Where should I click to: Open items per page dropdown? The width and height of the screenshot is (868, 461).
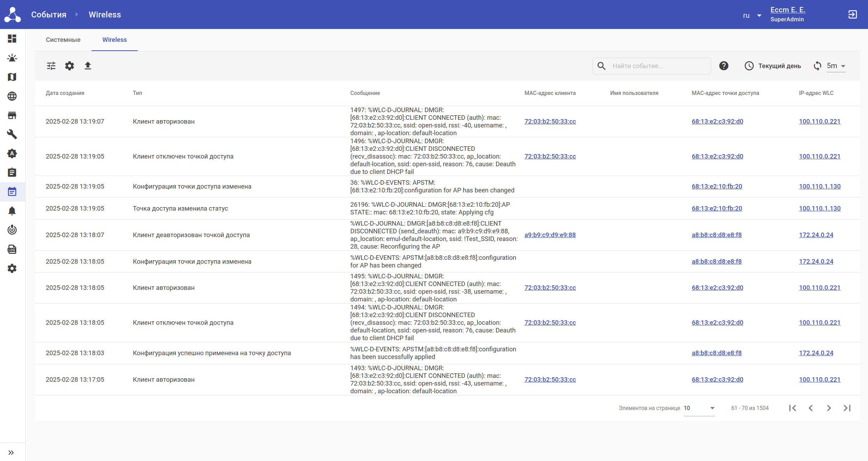point(699,408)
